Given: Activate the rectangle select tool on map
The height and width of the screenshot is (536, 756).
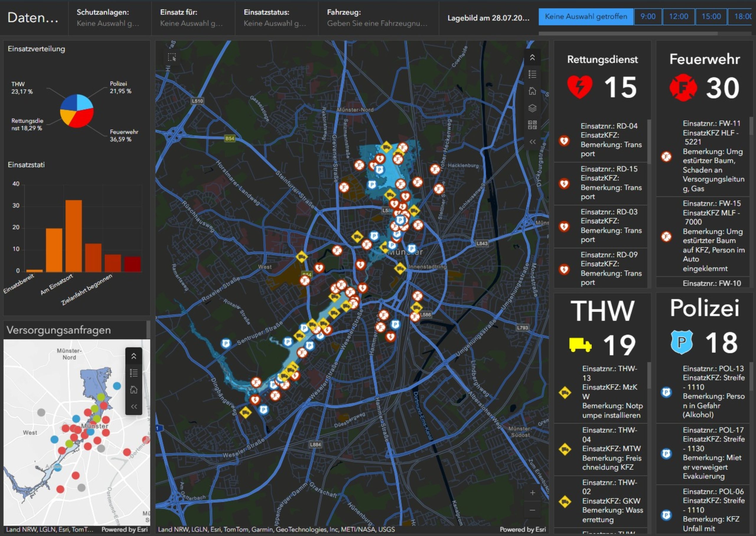Looking at the screenshot, I should [172, 57].
